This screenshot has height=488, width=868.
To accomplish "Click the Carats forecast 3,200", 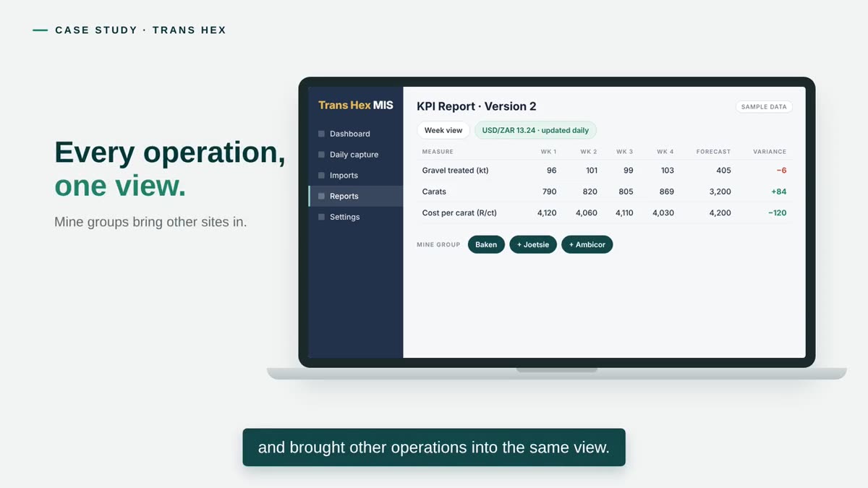I will pyautogui.click(x=720, y=192).
